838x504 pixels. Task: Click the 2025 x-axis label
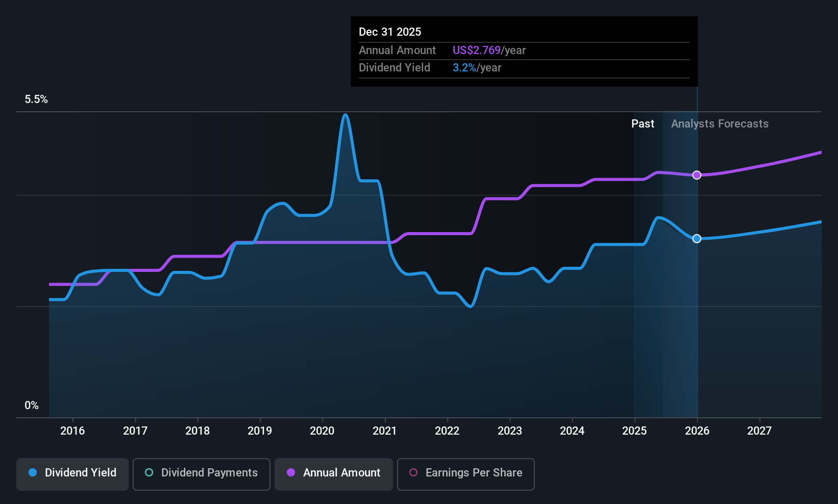634,431
